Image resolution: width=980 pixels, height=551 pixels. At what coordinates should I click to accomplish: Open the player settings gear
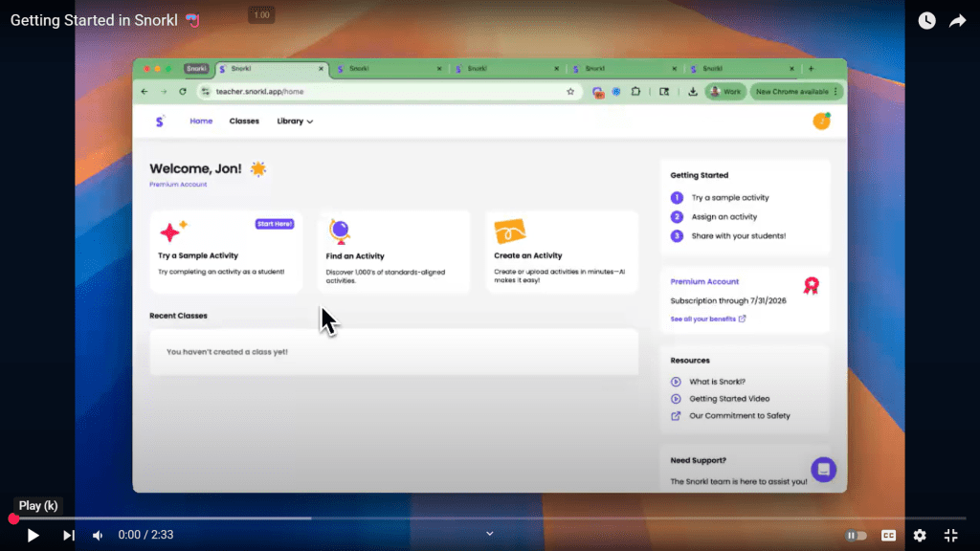[920, 536]
